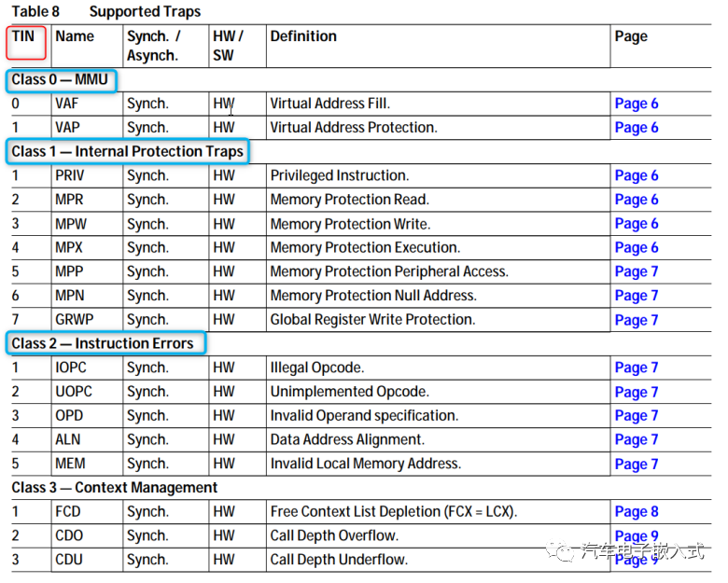Select Class 2 — Instruction Errors heading
This screenshot has height=583, width=728.
(x=103, y=343)
